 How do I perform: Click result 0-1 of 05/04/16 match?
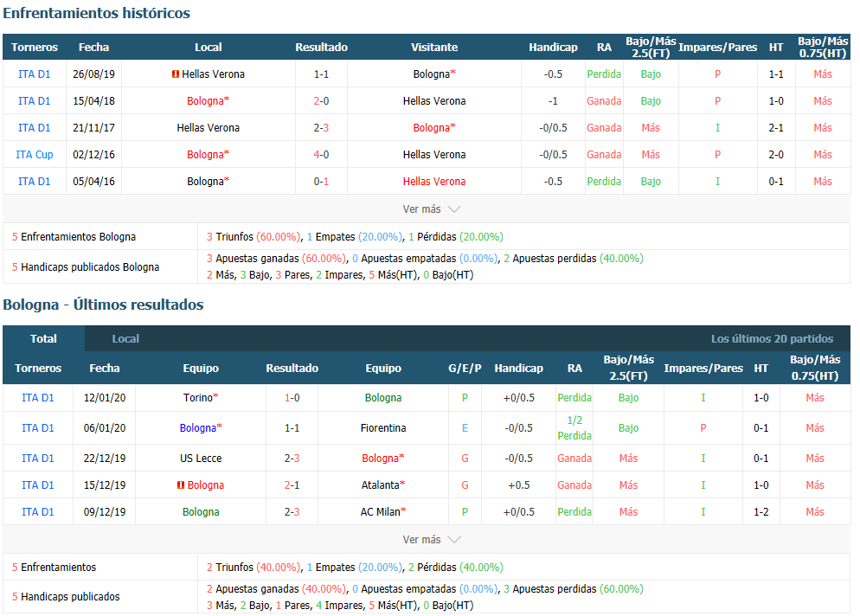[x=321, y=182]
